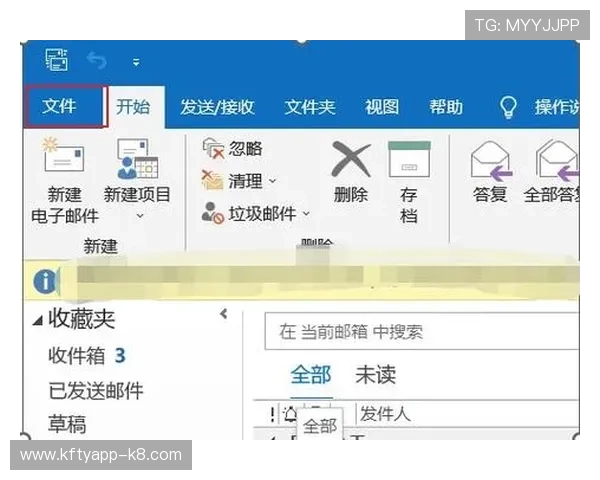Click the 清理 icon
Viewport: 600px width, 480px height.
pos(212,180)
